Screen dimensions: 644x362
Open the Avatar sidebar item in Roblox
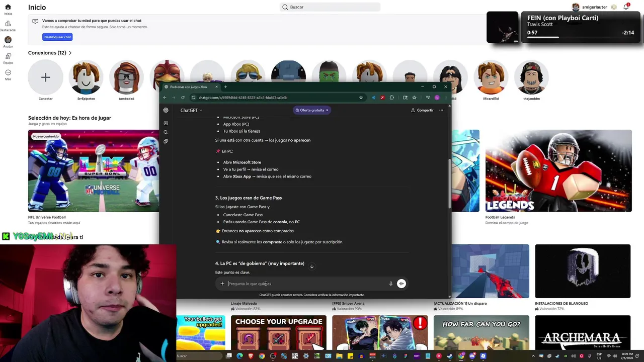8,42
